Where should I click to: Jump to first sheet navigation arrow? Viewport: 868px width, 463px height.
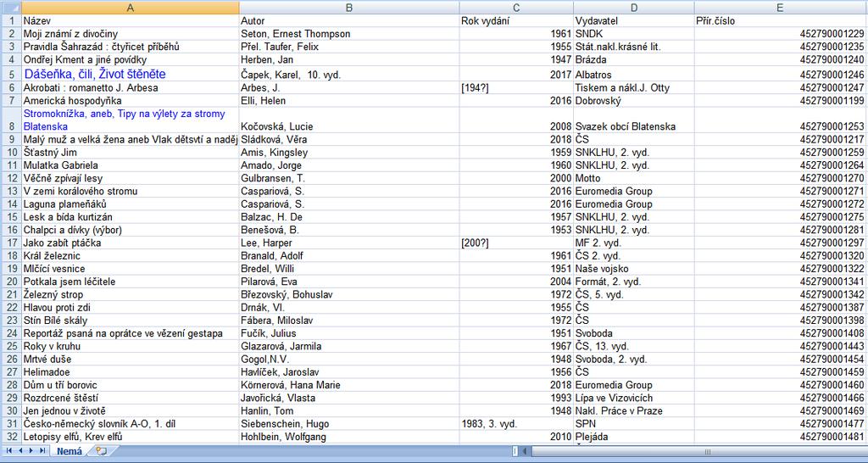8,451
